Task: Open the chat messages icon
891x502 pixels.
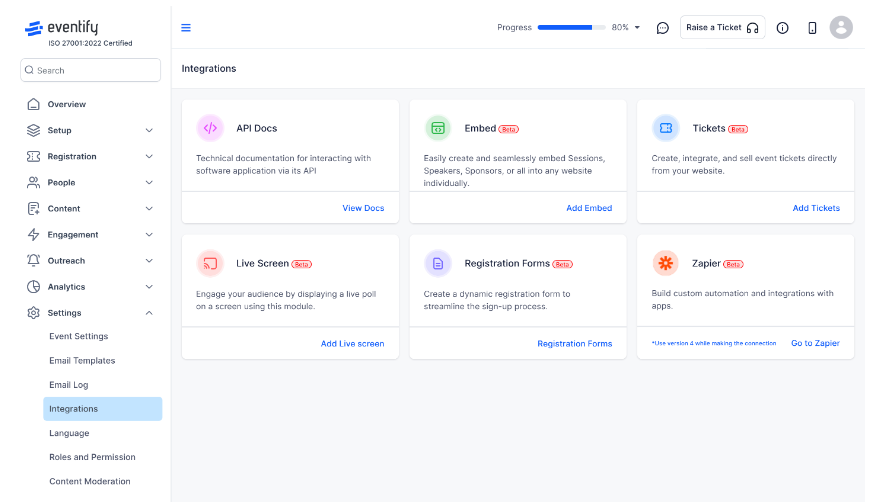Action: point(663,28)
